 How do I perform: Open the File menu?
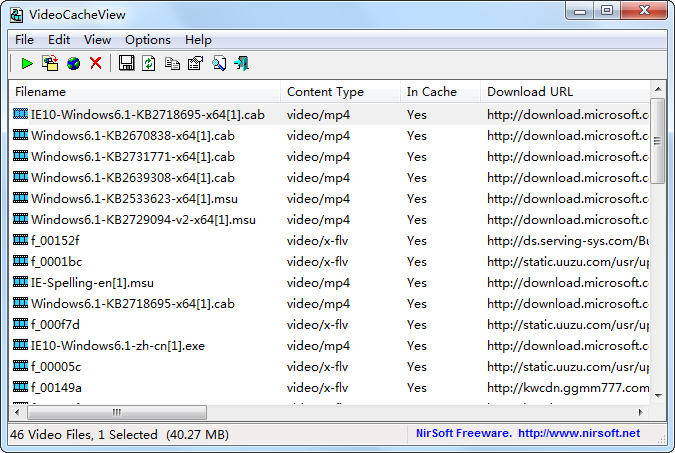click(24, 40)
